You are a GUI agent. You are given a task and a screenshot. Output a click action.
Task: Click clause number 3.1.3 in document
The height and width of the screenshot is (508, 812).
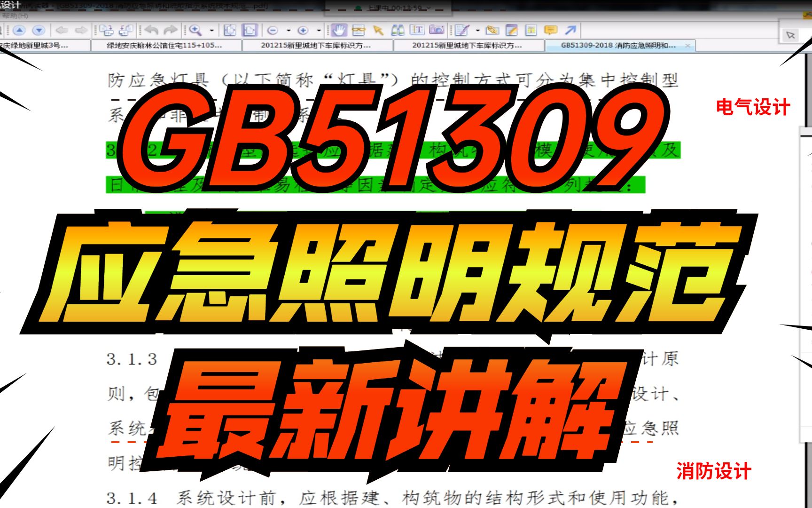132,359
